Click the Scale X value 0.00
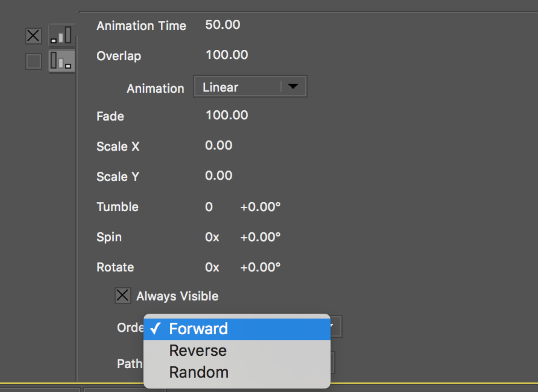This screenshot has width=538, height=392. click(x=219, y=145)
